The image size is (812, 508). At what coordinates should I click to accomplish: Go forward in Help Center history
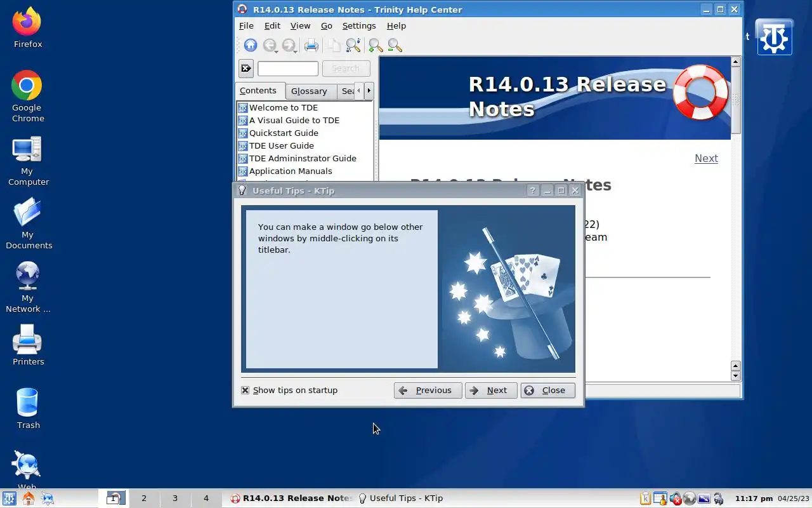(x=288, y=45)
